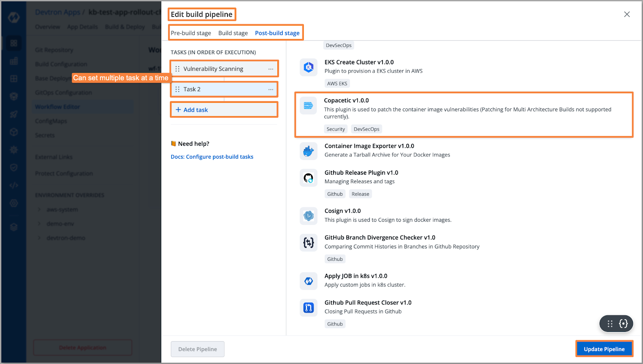
Task: Switch to Pre-build stage tab
Action: (x=191, y=33)
